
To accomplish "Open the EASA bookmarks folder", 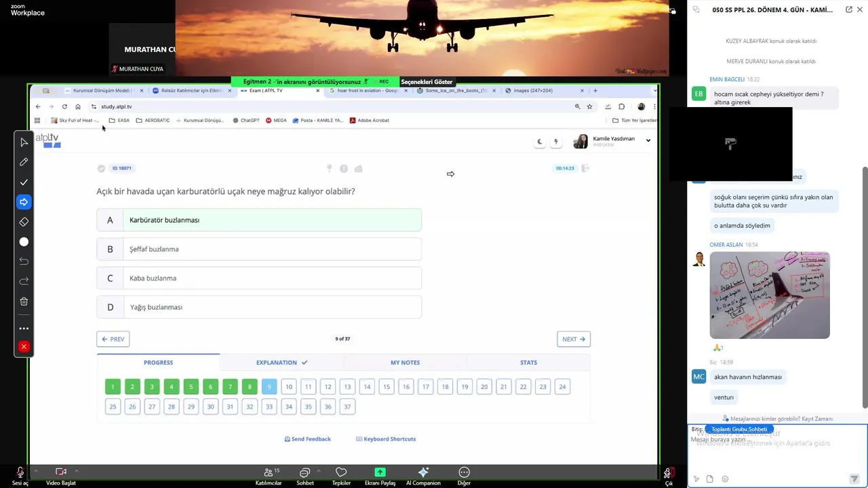I will tap(119, 120).
